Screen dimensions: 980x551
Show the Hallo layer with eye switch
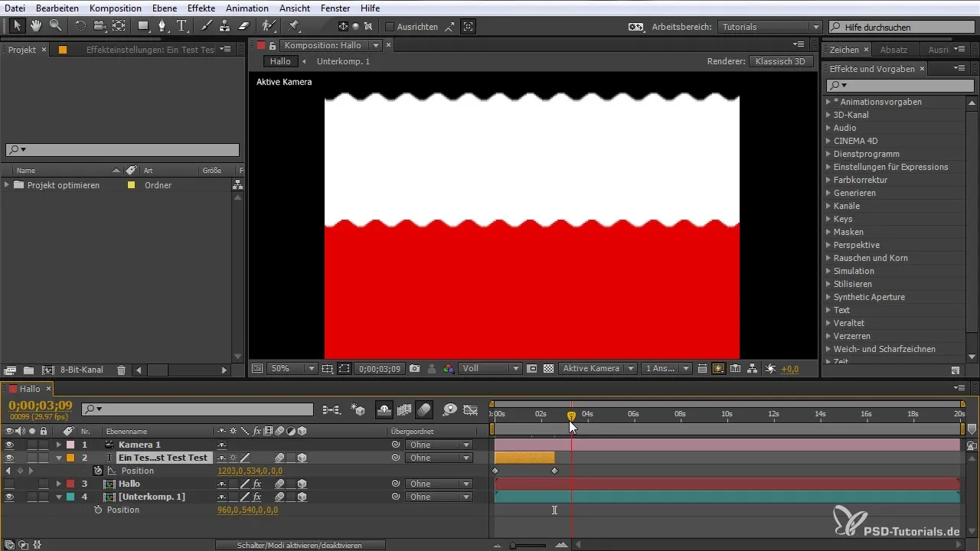pyautogui.click(x=9, y=484)
